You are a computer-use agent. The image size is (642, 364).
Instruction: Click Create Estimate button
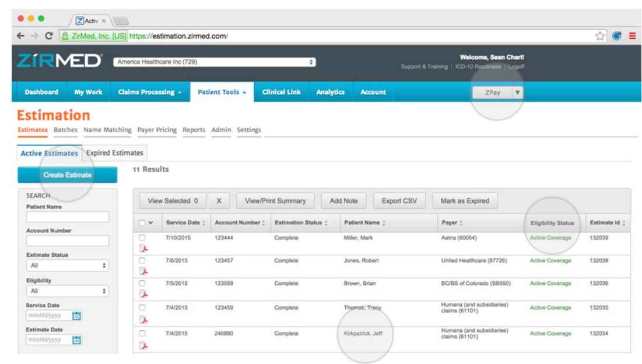(x=68, y=175)
